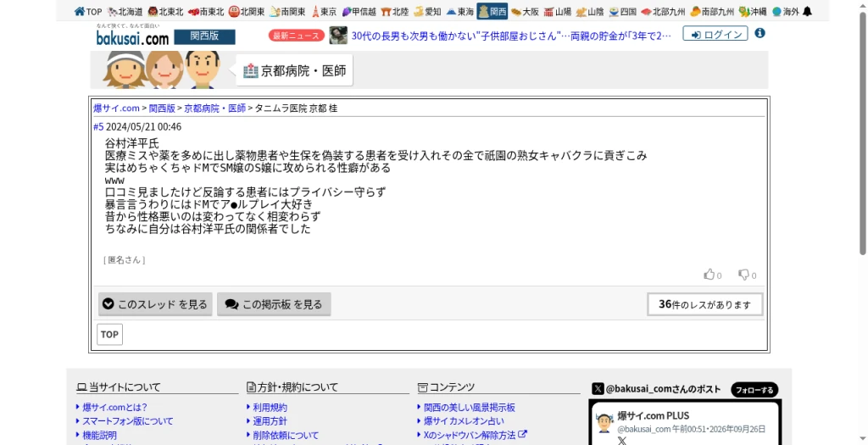
Task: Click the bakusai.com logo
Action: tap(132, 37)
